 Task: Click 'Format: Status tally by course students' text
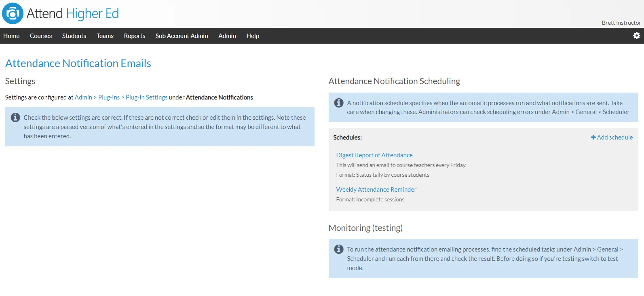coord(382,175)
